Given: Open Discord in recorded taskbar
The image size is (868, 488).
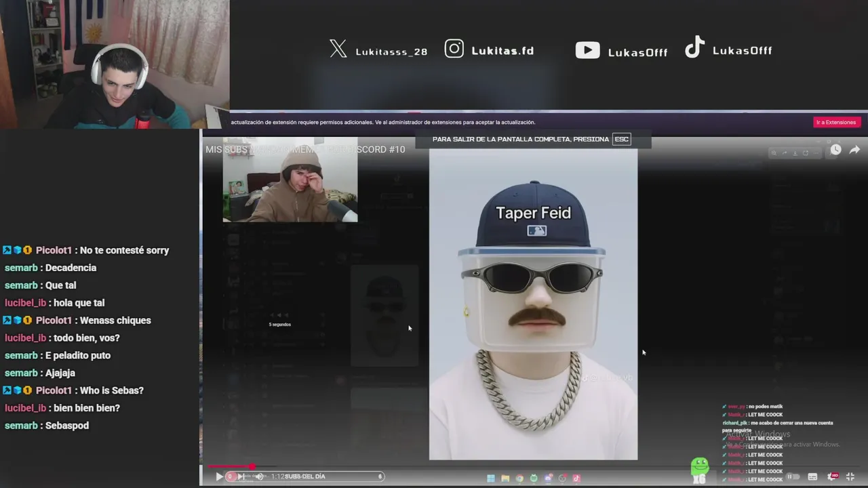Looking at the screenshot, I should pyautogui.click(x=548, y=478).
